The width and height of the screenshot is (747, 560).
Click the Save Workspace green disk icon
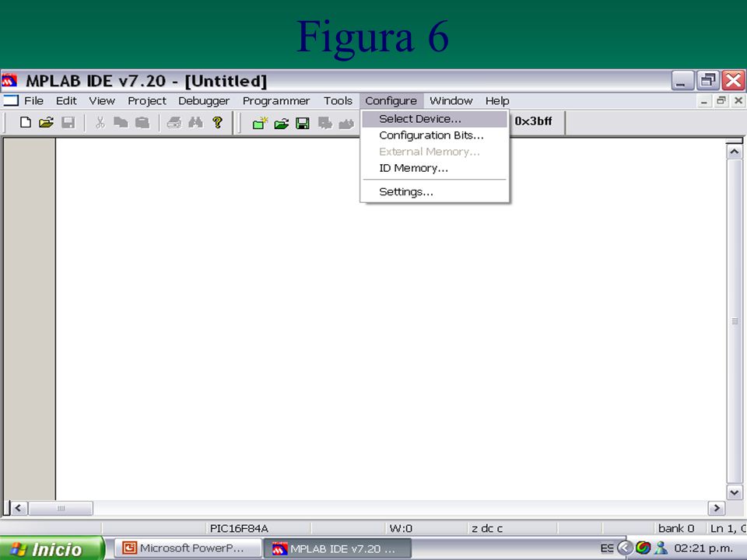(x=303, y=124)
